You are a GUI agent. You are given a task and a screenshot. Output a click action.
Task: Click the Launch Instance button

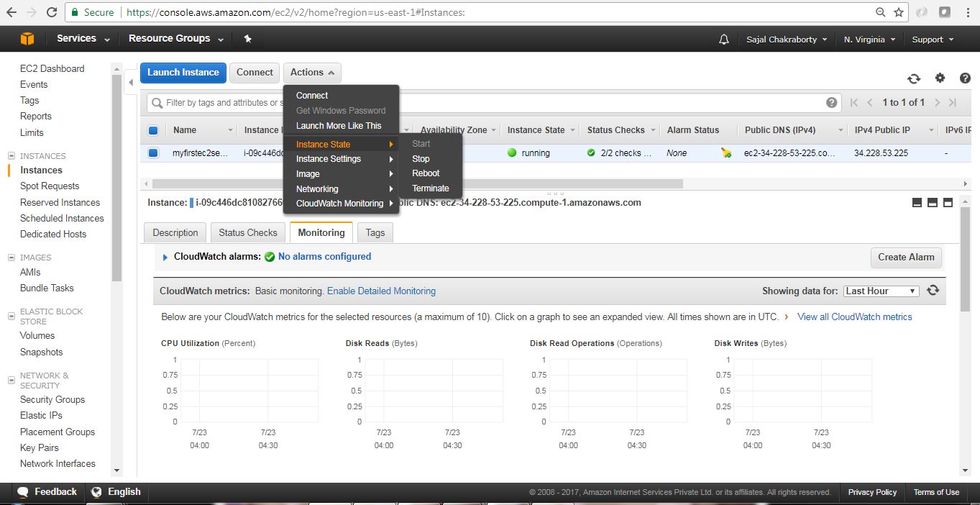[183, 72]
